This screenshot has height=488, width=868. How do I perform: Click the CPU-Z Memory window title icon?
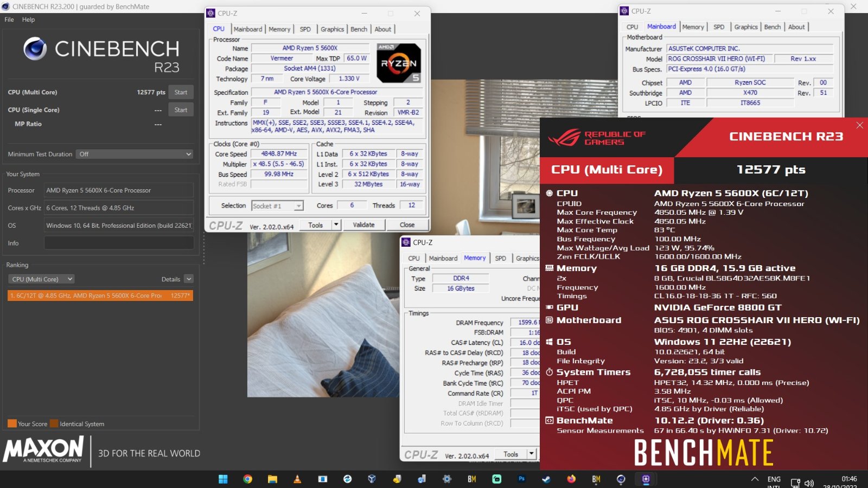pyautogui.click(x=406, y=242)
